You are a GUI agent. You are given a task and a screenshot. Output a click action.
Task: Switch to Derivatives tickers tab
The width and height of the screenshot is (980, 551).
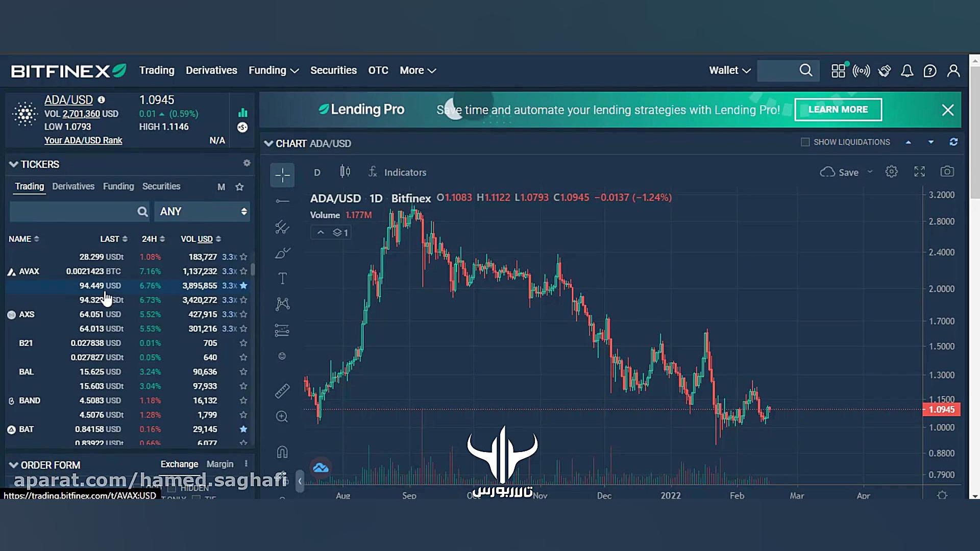tap(73, 186)
